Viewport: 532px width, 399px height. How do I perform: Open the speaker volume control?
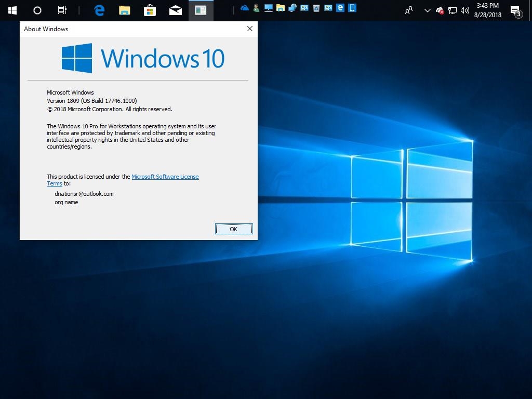464,10
